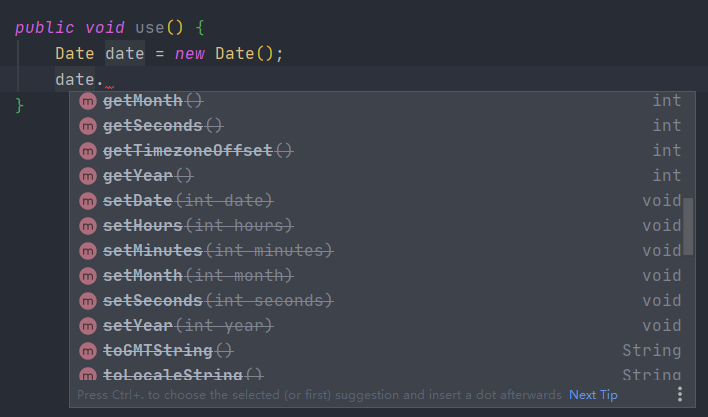Click the closing brace of the method
The height and width of the screenshot is (417, 708).
pos(19,106)
